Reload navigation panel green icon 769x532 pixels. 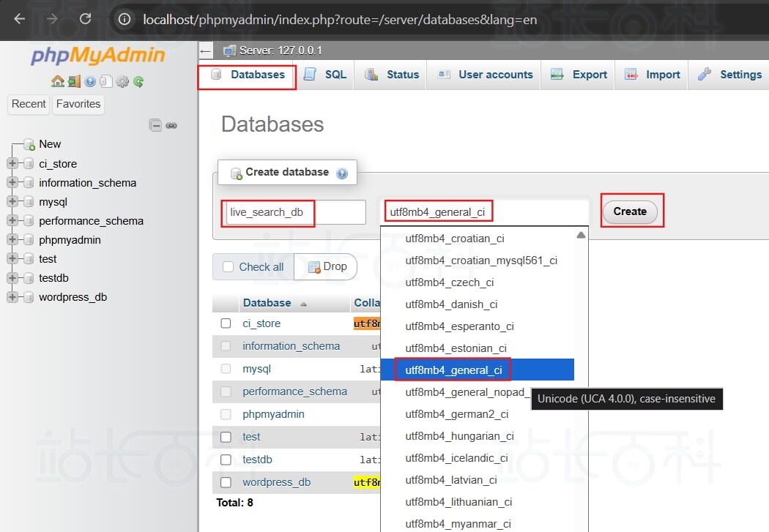pyautogui.click(x=138, y=81)
